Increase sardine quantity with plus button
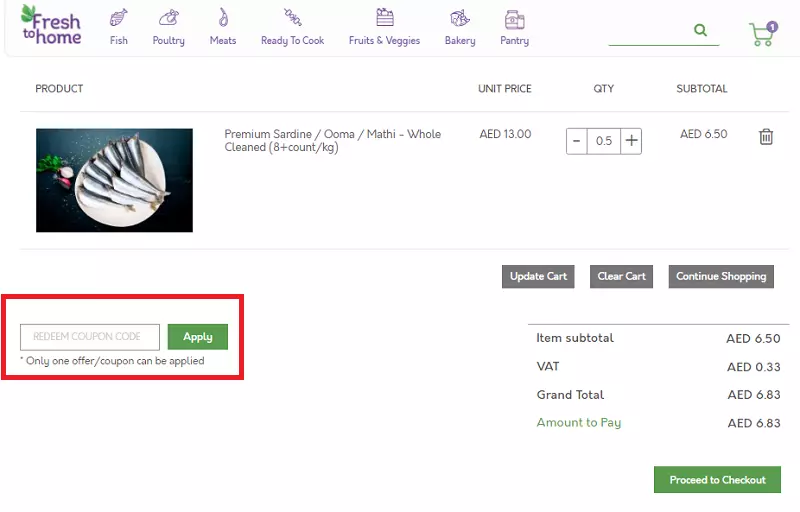Screen dimensions: 800x512 (x=631, y=141)
